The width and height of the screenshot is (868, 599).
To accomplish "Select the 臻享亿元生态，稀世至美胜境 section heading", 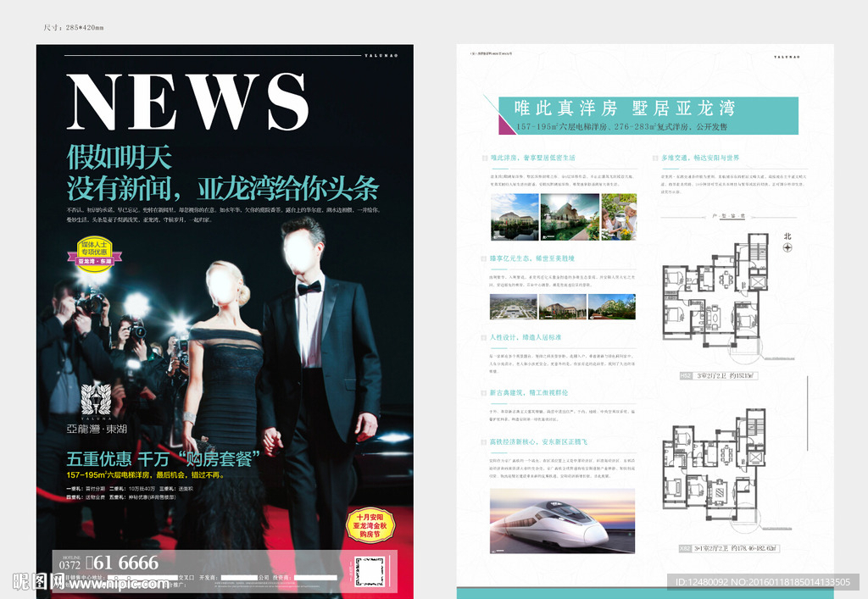I will 532,258.
